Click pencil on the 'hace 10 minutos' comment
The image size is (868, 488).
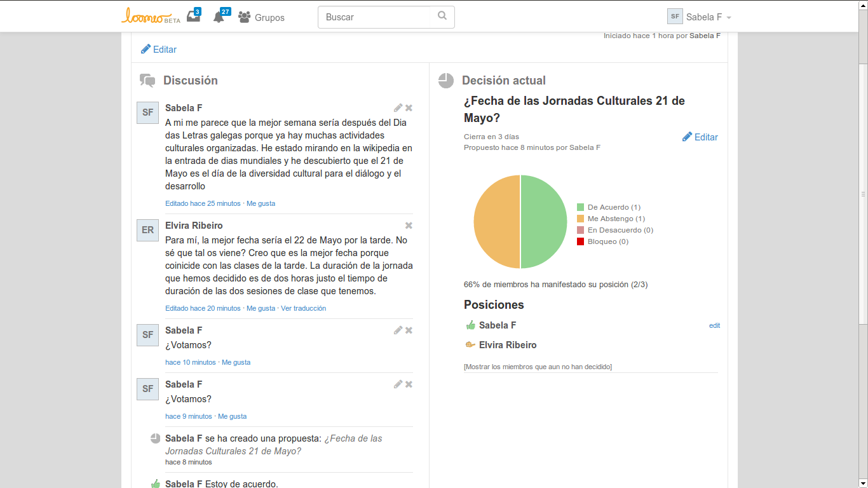pos(398,330)
